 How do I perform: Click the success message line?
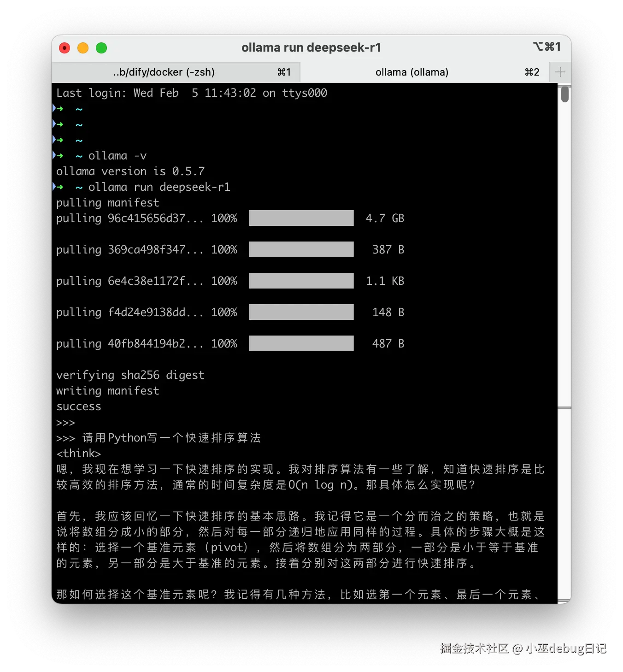78,406
